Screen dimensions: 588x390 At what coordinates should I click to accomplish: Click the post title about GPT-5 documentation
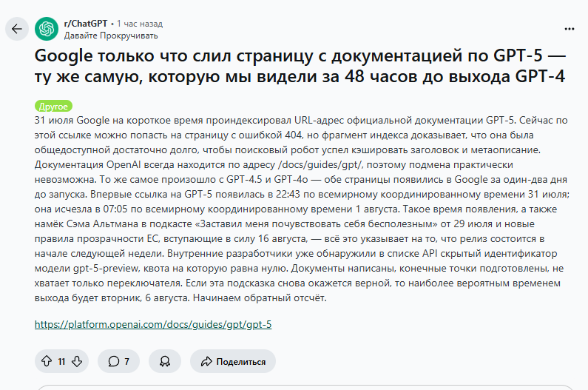click(300, 66)
